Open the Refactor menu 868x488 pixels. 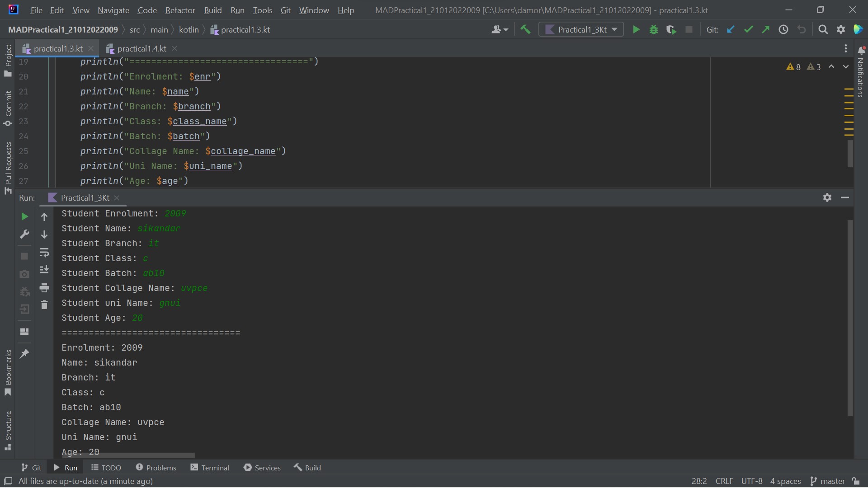[x=180, y=10]
